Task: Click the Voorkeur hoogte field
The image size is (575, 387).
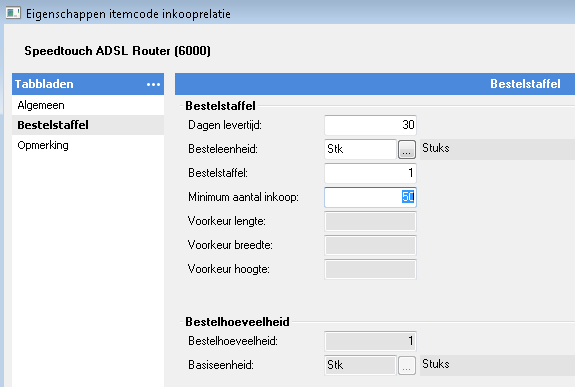Action: [370, 269]
